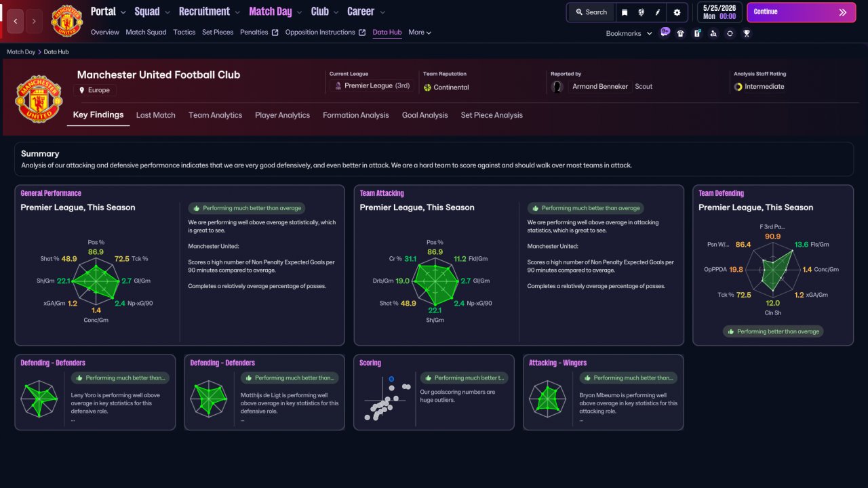Open the trophy competitions shortcut icon
Image resolution: width=868 pixels, height=488 pixels.
(747, 33)
